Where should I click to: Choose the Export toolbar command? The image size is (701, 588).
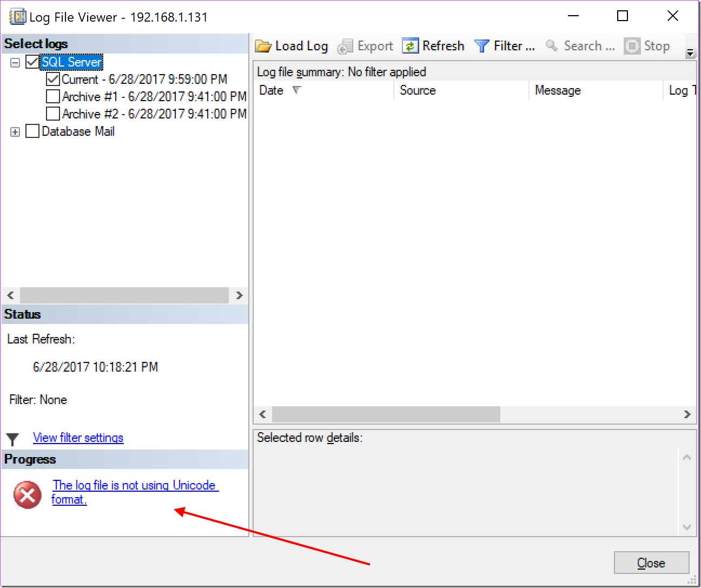[365, 47]
